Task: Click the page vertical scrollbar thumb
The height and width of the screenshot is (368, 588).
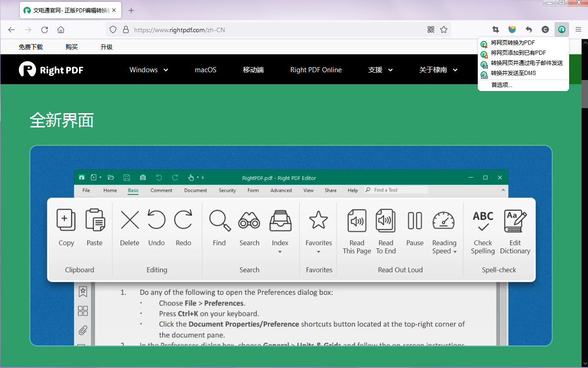Action: (x=585, y=94)
